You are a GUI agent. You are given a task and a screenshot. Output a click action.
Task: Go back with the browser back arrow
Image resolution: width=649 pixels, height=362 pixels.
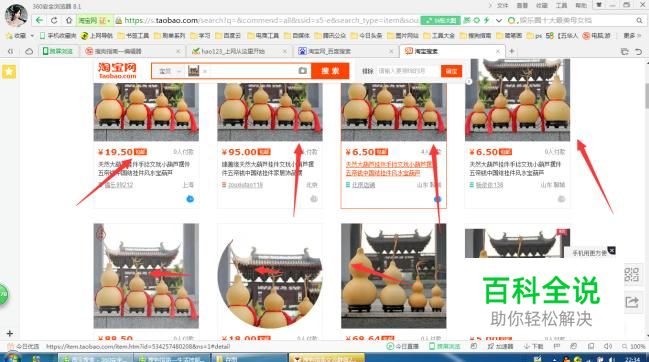click(39, 20)
